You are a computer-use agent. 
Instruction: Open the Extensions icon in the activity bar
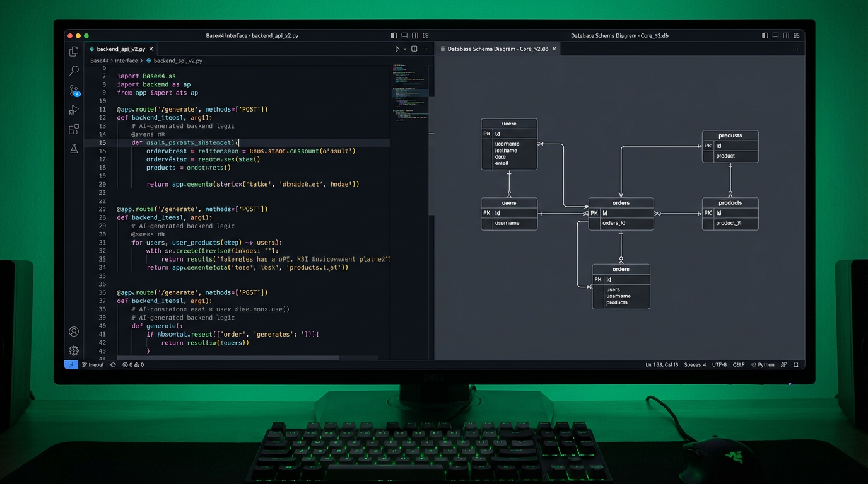74,129
